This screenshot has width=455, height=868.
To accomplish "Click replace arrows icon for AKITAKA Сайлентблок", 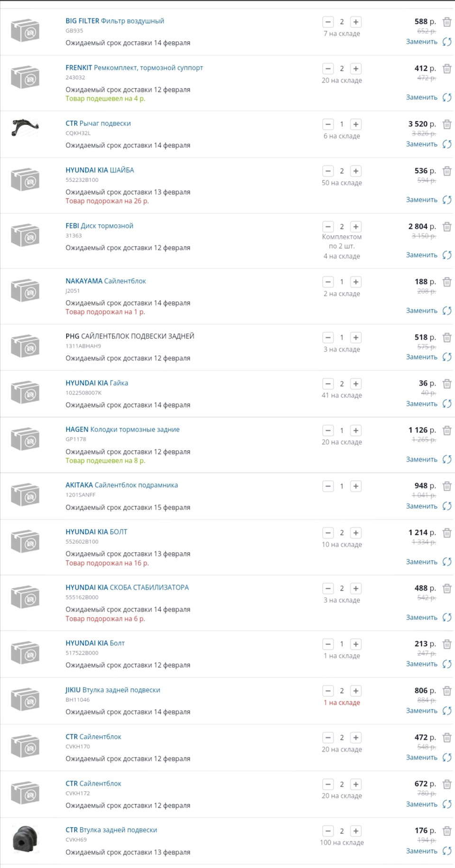I will click(446, 506).
